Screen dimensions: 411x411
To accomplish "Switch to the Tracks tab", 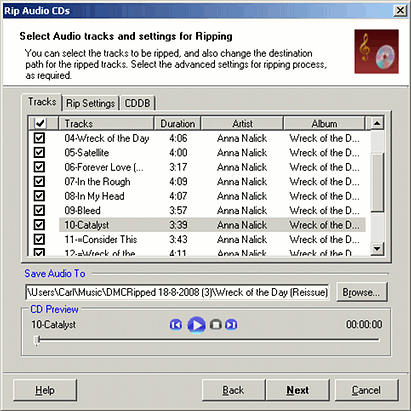I will tap(42, 102).
